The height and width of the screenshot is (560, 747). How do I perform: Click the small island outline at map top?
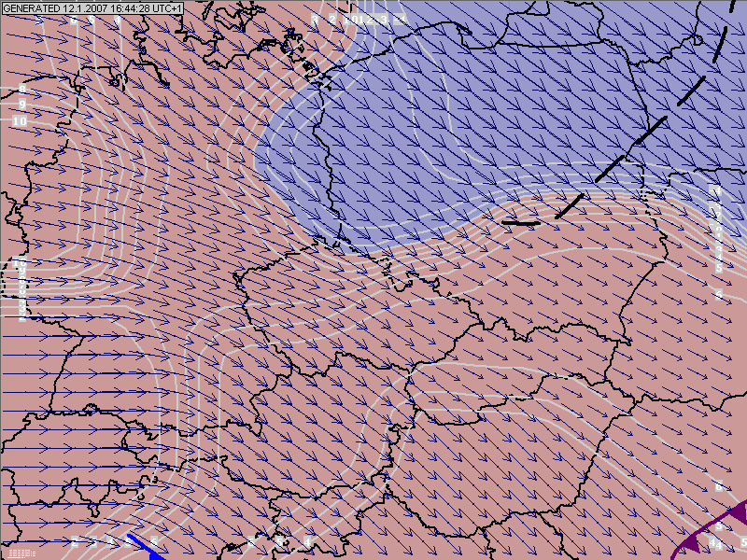pyautogui.click(x=295, y=39)
